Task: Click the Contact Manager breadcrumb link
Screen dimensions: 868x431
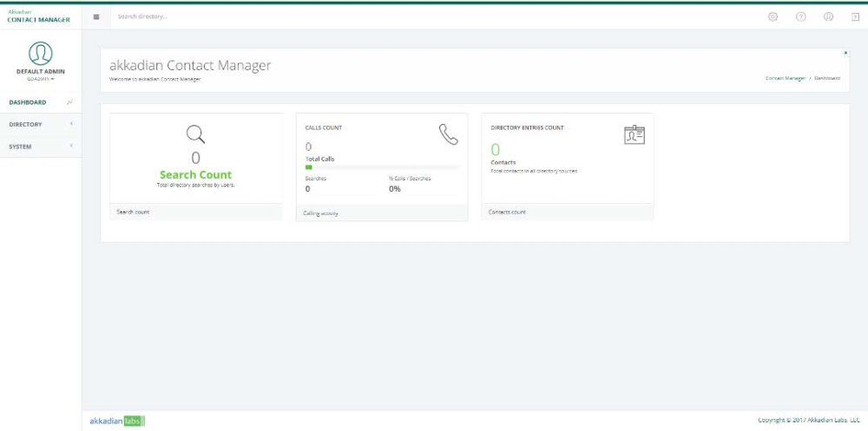Action: pyautogui.click(x=785, y=79)
